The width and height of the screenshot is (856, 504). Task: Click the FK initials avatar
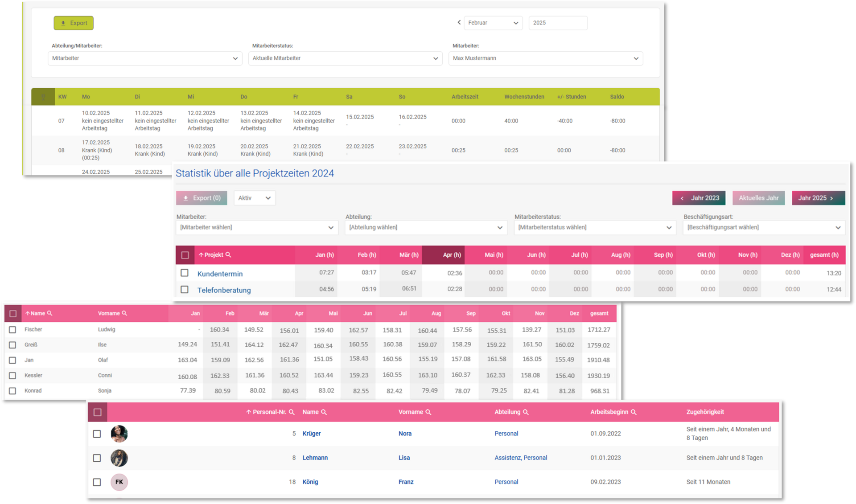click(x=119, y=482)
